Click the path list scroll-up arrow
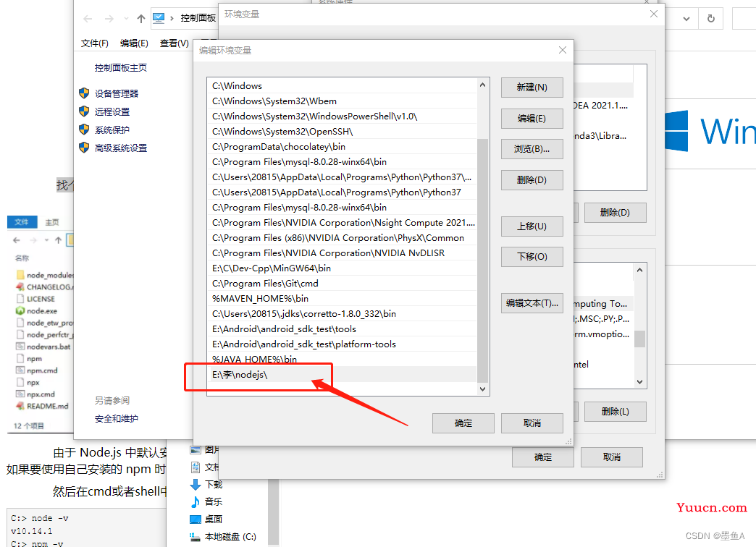This screenshot has height=547, width=756. tap(482, 85)
